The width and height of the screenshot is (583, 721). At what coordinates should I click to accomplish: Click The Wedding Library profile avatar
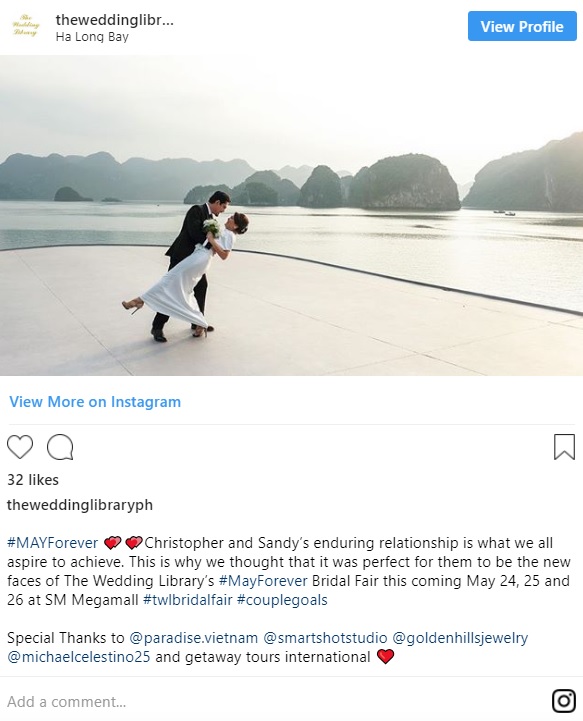point(25,26)
